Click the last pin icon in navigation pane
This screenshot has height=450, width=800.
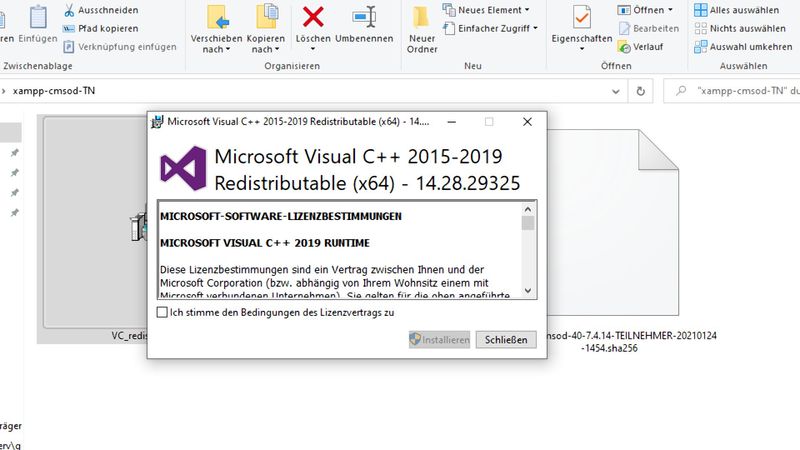[15, 212]
